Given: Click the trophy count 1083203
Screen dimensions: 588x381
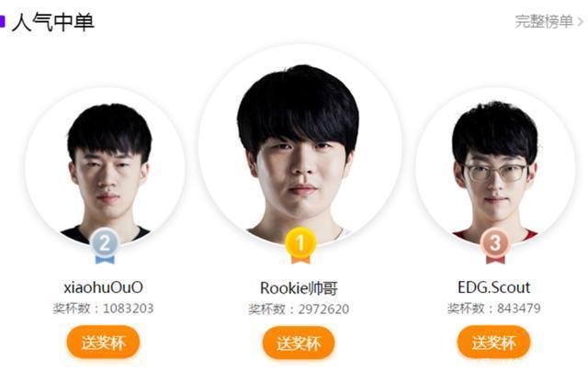Looking at the screenshot, I should point(129,308).
